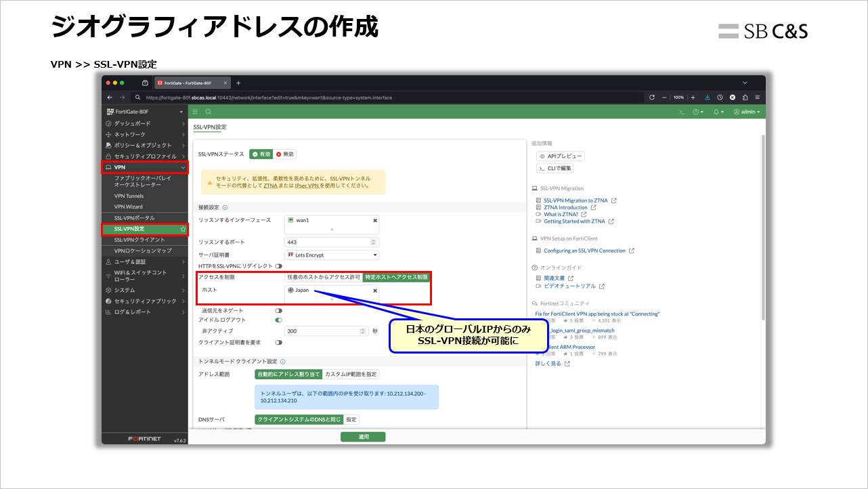Select クライアントシステムのDNSと同じ option
868x489 pixels.
pyautogui.click(x=299, y=419)
